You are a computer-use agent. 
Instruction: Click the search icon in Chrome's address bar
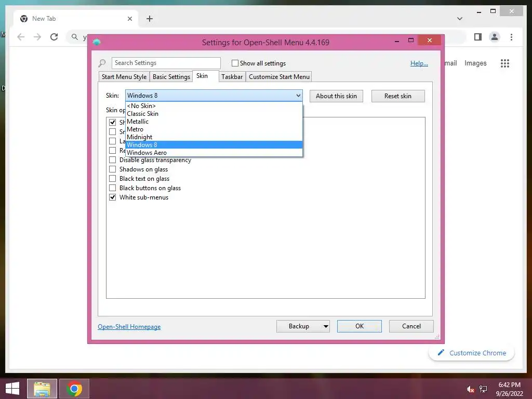point(75,37)
